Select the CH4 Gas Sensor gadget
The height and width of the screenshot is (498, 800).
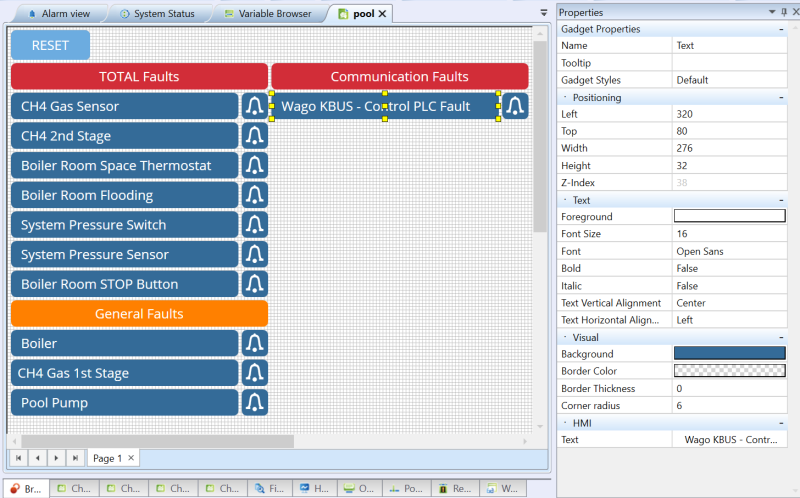124,106
